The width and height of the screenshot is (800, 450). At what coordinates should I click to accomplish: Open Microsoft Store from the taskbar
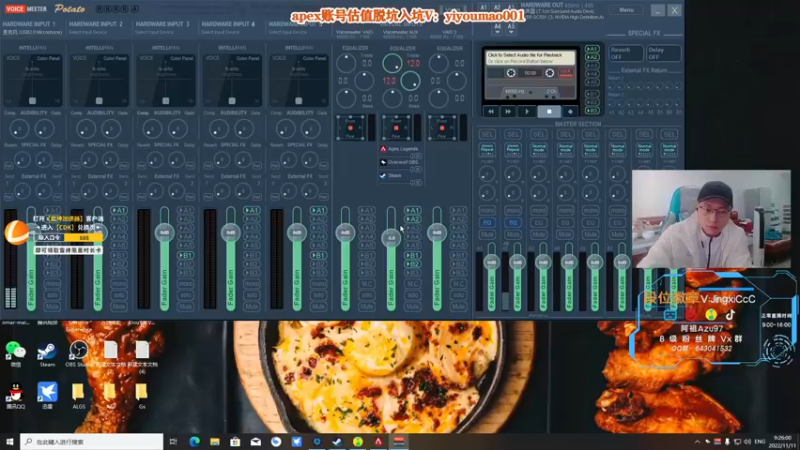point(235,441)
